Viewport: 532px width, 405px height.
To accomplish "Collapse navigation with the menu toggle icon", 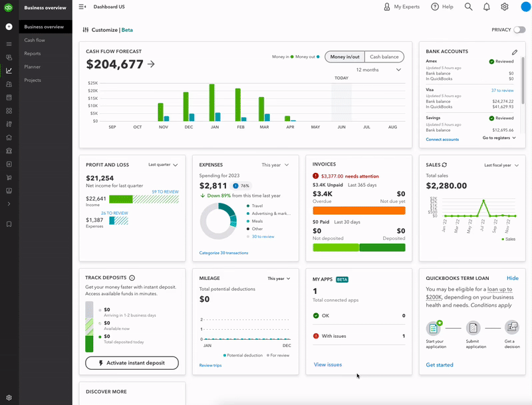I will (x=82, y=7).
